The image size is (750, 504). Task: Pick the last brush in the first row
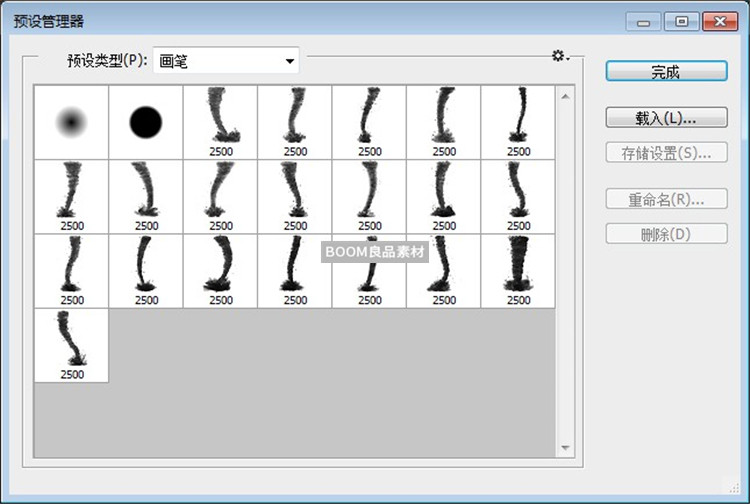click(518, 122)
